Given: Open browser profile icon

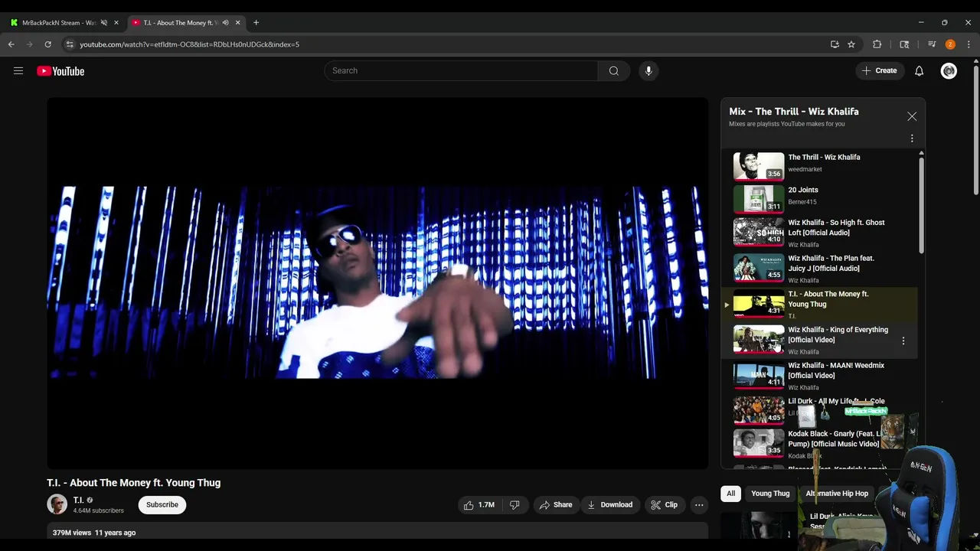Looking at the screenshot, I should tap(950, 44).
